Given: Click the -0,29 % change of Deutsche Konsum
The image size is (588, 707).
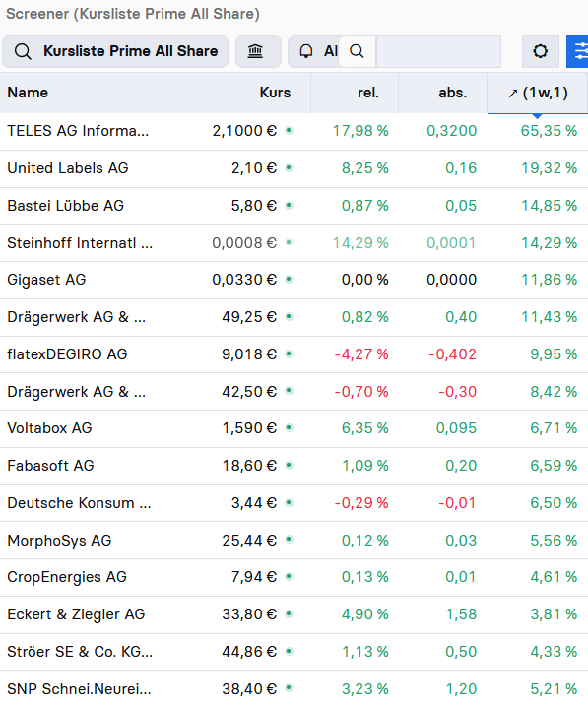Looking at the screenshot, I should point(361,503).
